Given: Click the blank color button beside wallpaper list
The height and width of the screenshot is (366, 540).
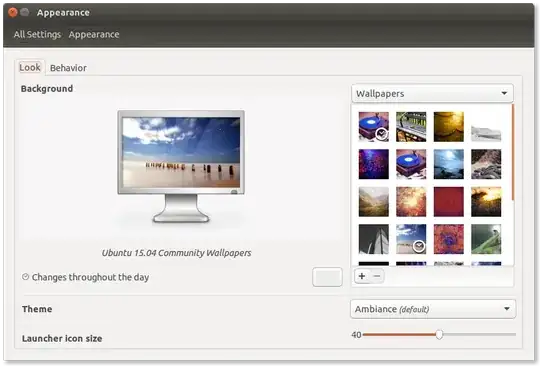Looking at the screenshot, I should tap(327, 277).
